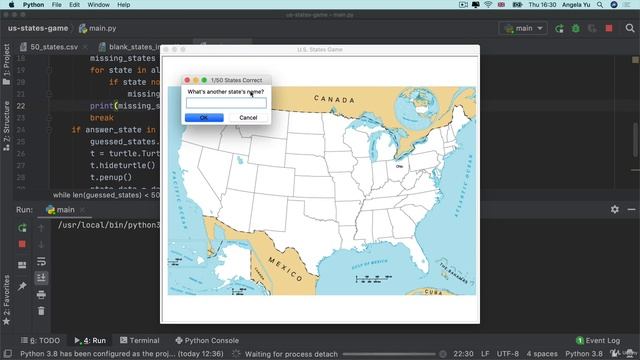Pin the Run tab
This screenshot has height=360, width=640.
click(22, 286)
